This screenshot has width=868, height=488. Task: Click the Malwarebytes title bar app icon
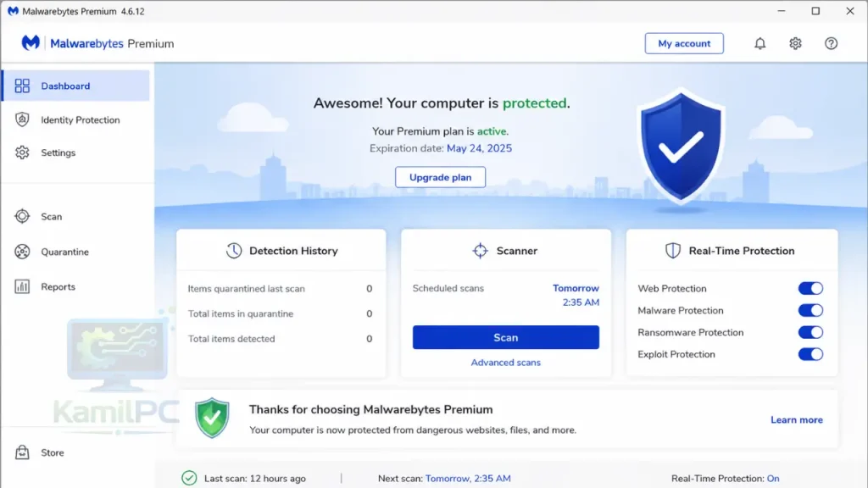(x=12, y=11)
